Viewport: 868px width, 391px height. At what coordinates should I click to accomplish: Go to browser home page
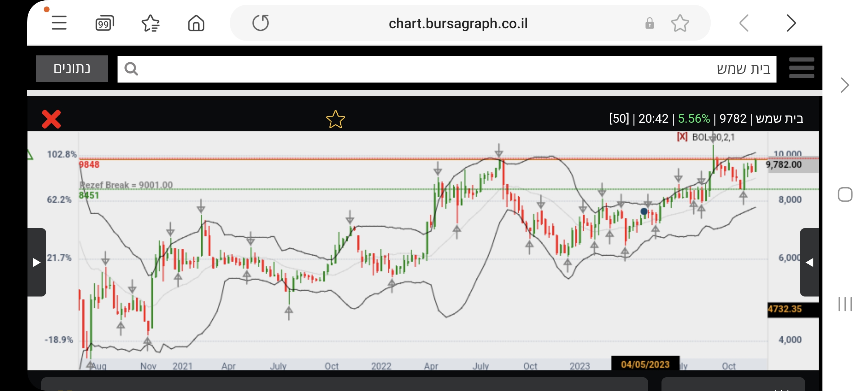pos(196,24)
